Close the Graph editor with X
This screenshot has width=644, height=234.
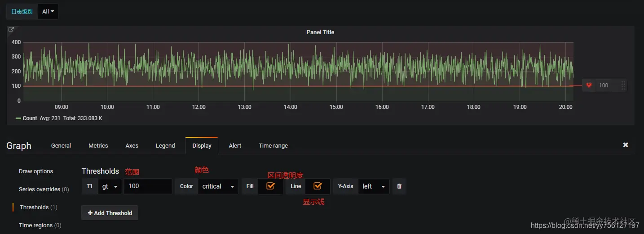(626, 145)
